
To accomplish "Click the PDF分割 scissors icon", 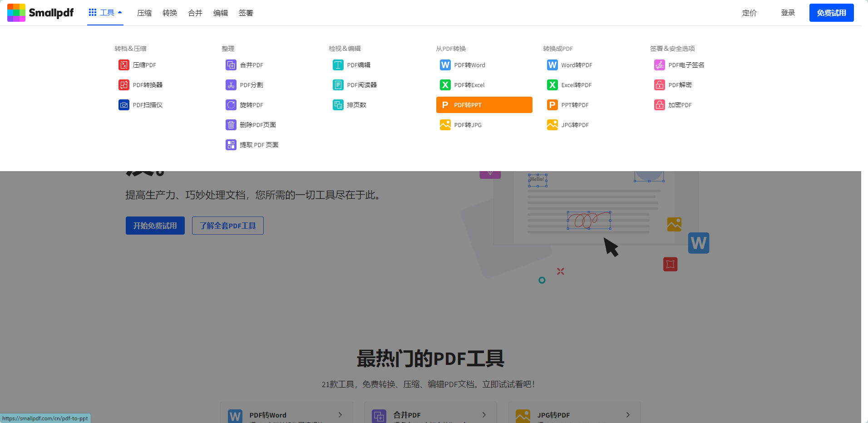I will pyautogui.click(x=231, y=85).
